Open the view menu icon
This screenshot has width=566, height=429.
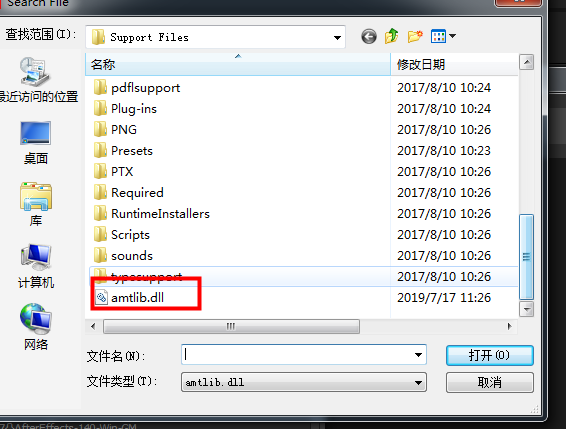tap(443, 36)
